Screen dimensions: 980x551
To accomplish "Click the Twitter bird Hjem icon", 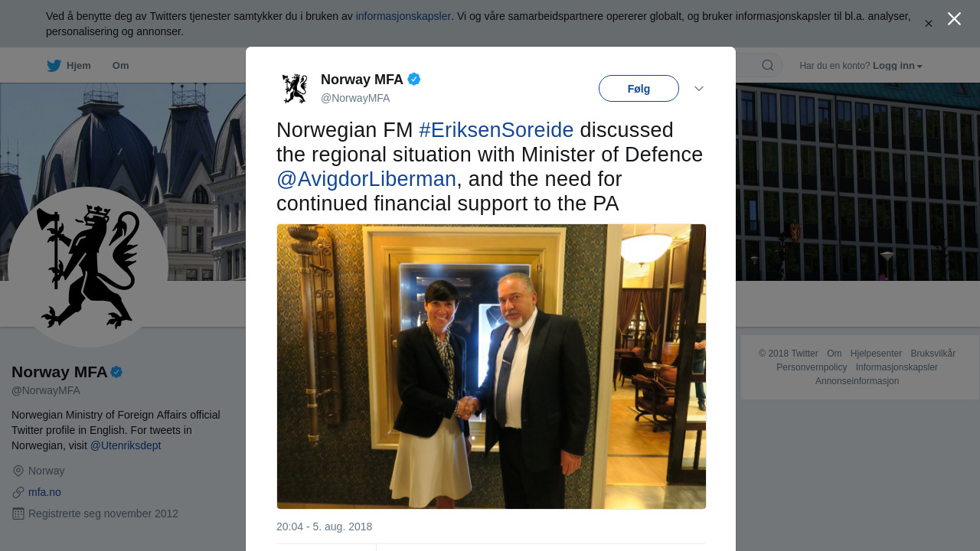I will (x=54, y=66).
